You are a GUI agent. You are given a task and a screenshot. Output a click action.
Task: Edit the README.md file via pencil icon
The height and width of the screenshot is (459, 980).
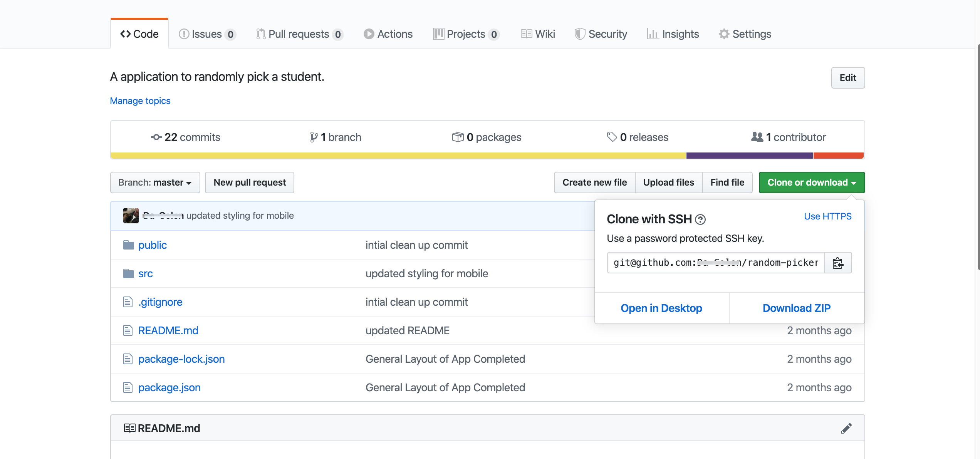pos(846,427)
